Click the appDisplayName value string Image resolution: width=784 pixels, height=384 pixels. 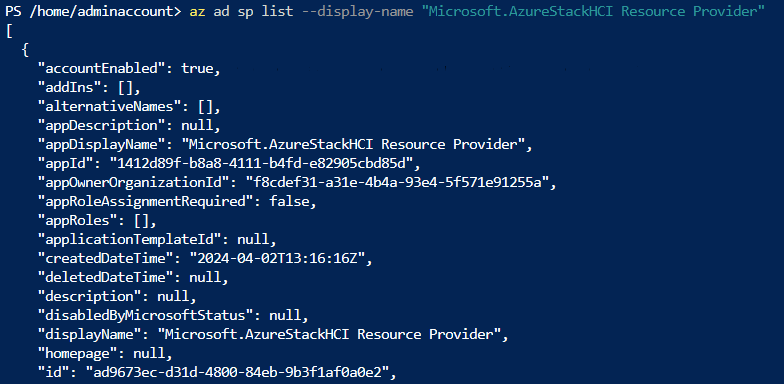click(x=352, y=144)
